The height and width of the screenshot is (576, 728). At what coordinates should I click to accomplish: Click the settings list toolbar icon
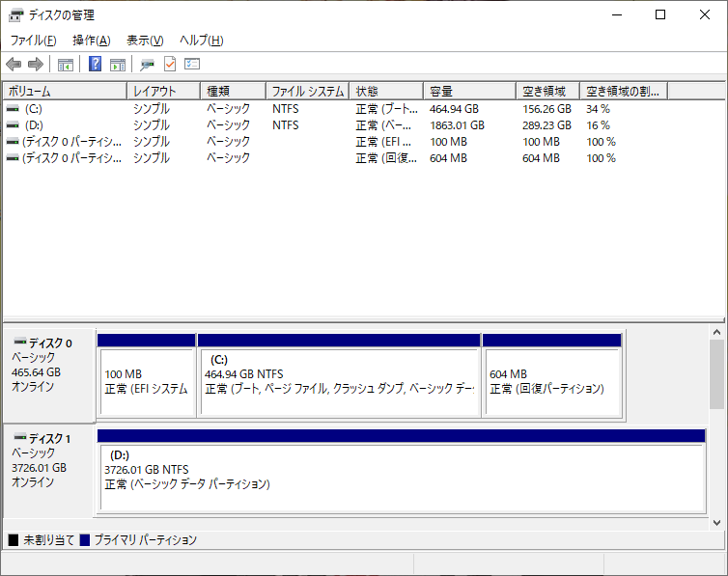point(192,65)
